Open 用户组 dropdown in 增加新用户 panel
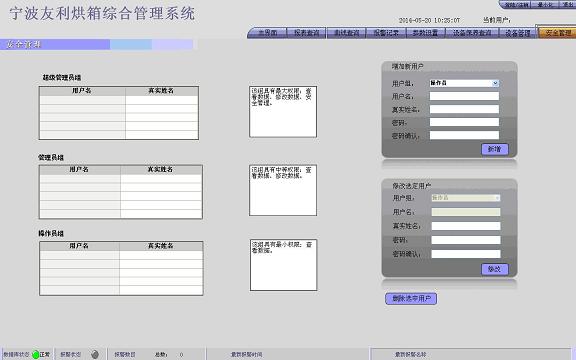The width and height of the screenshot is (576, 360). coord(464,83)
